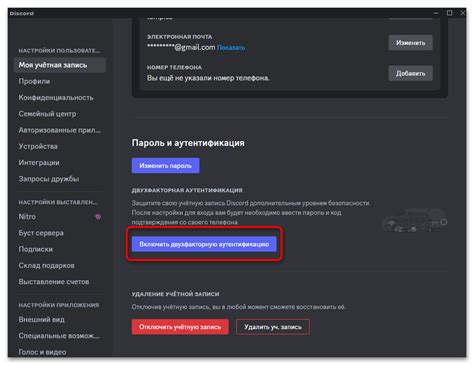The width and height of the screenshot is (474, 365).
Task: Click Изменить пароль button
Action: 165,166
